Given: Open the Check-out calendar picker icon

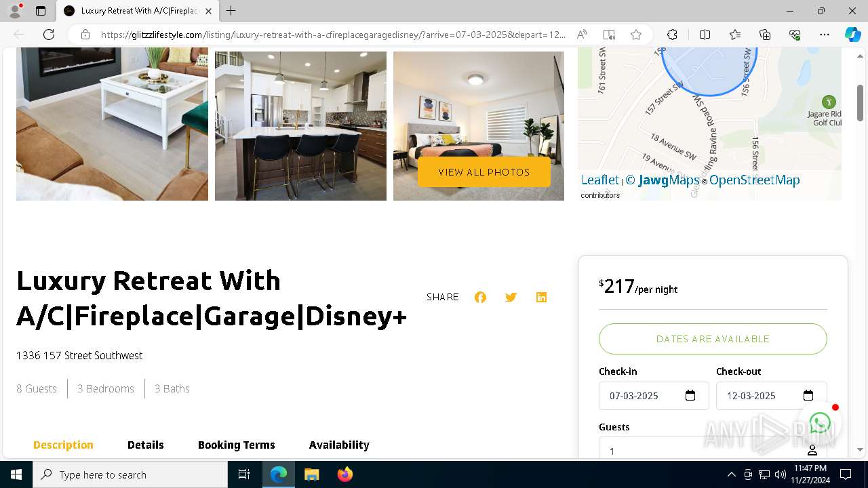Looking at the screenshot, I should coord(808,396).
